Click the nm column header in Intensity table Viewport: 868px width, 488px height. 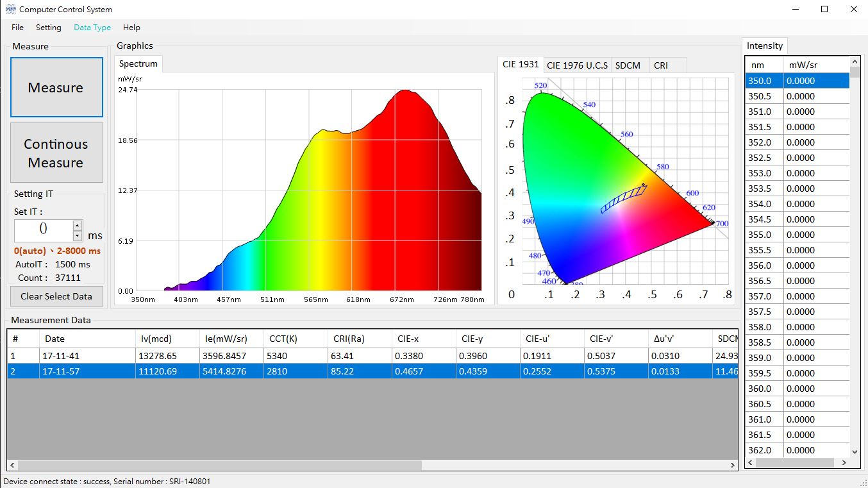click(764, 65)
